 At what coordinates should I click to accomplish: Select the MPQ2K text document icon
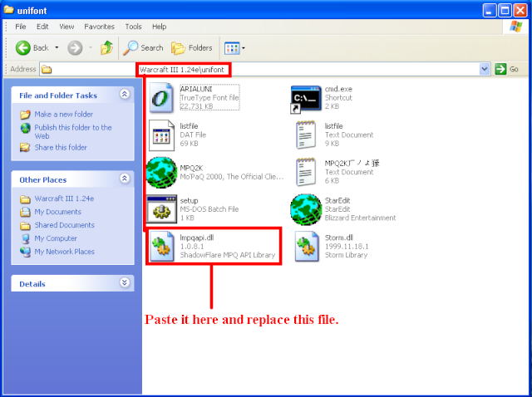306,172
